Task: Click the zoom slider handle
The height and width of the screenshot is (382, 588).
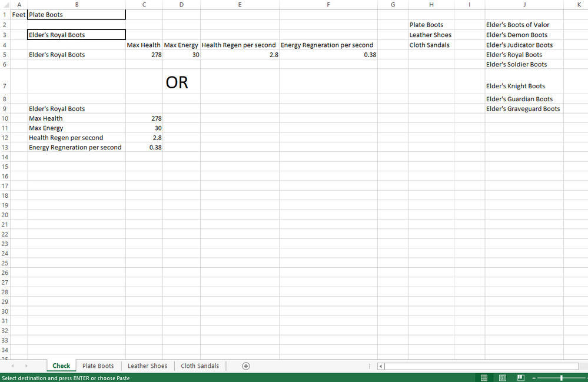Action: coord(562,378)
